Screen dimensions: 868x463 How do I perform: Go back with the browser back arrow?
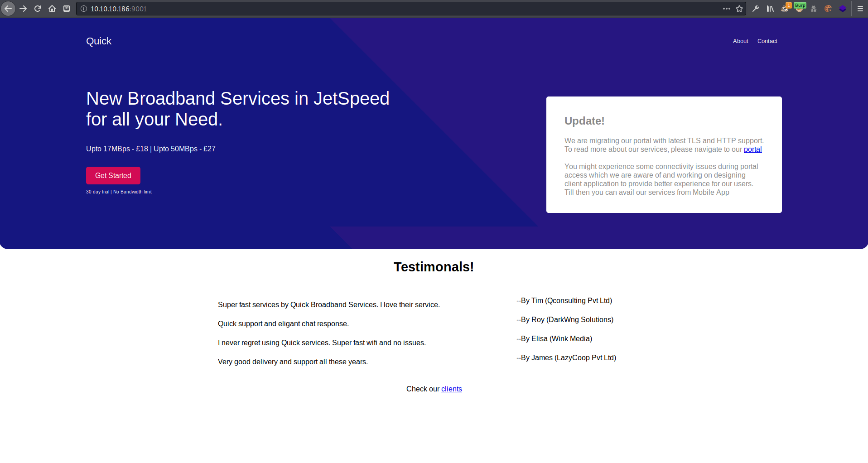8,9
